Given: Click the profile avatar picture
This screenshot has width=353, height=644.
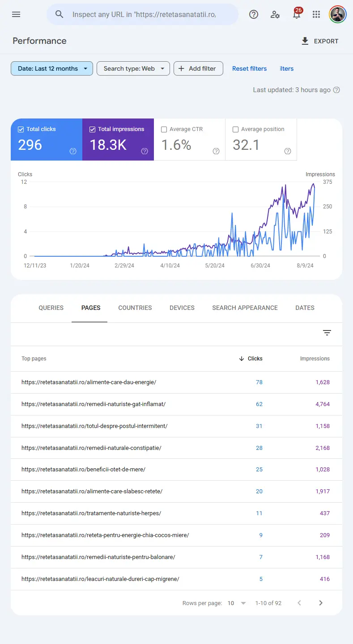Looking at the screenshot, I should pos(337,14).
